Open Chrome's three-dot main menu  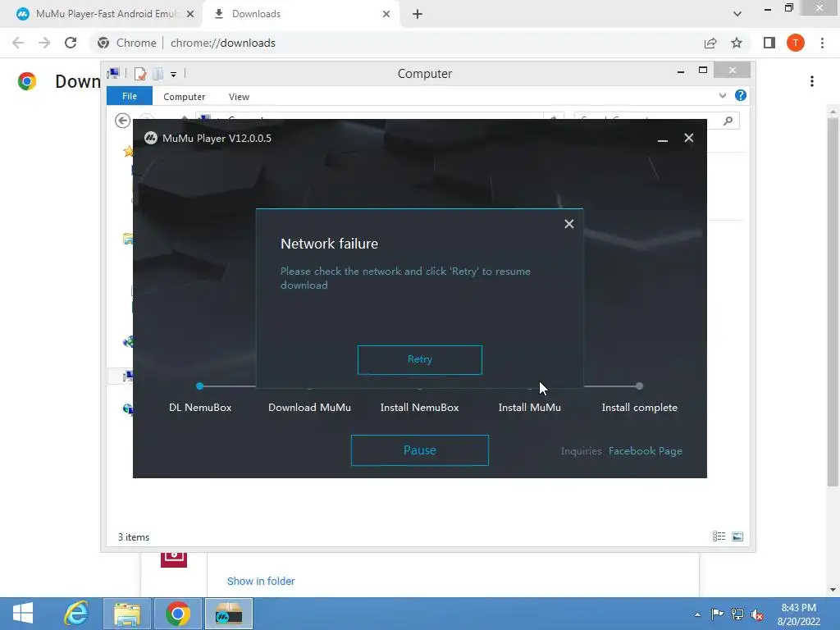point(822,43)
